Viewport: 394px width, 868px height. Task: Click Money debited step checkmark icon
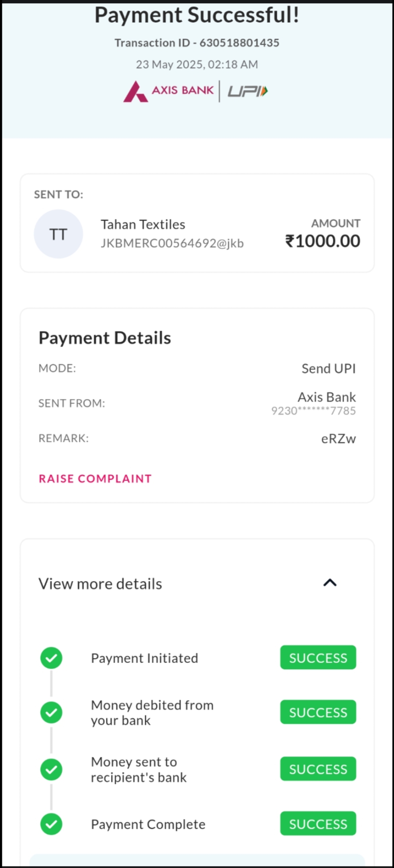tap(51, 713)
